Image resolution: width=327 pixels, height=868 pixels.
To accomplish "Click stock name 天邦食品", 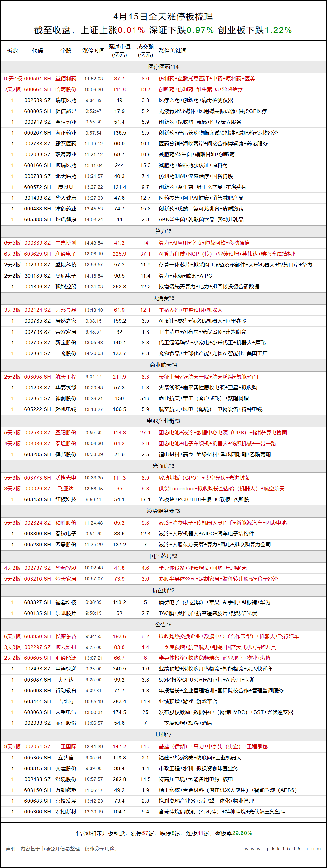I will (66, 310).
